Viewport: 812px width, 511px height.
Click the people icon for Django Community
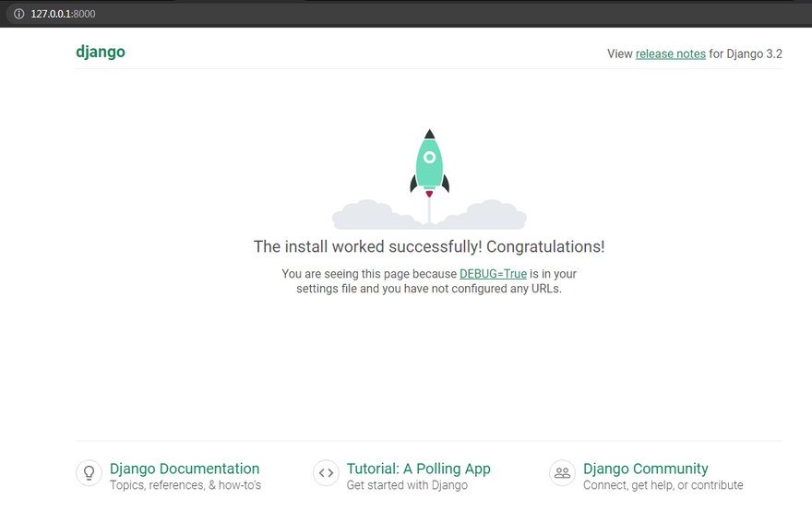562,473
